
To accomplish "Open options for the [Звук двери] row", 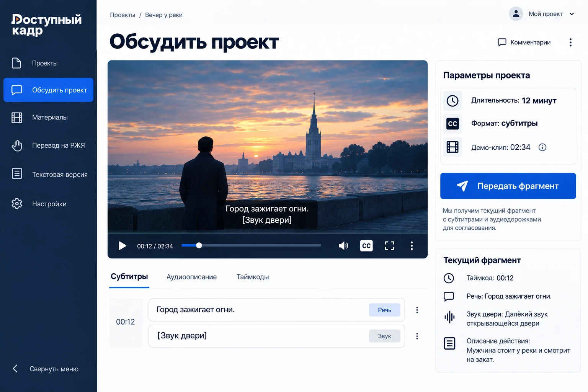I will tap(417, 336).
